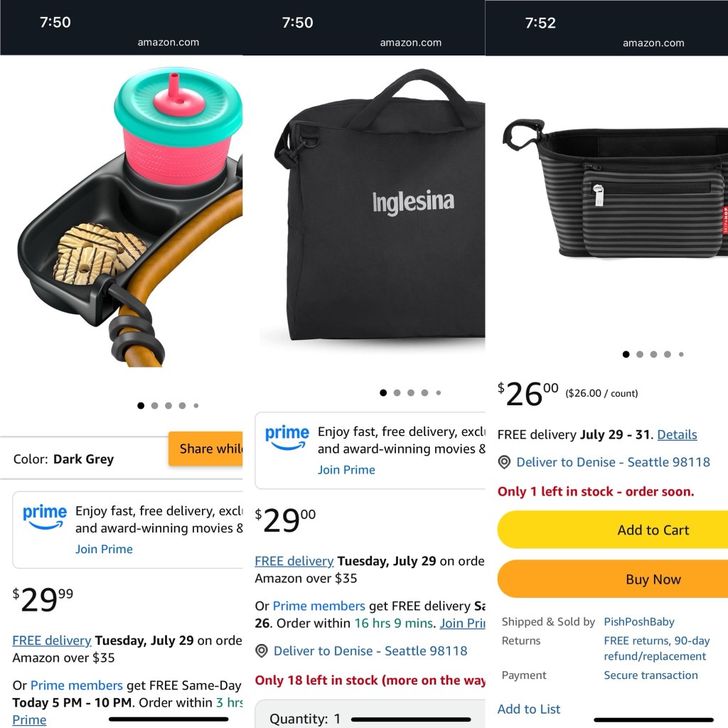Select second image dot under Inglesina bag
This screenshot has height=728, width=728.
tap(397, 392)
